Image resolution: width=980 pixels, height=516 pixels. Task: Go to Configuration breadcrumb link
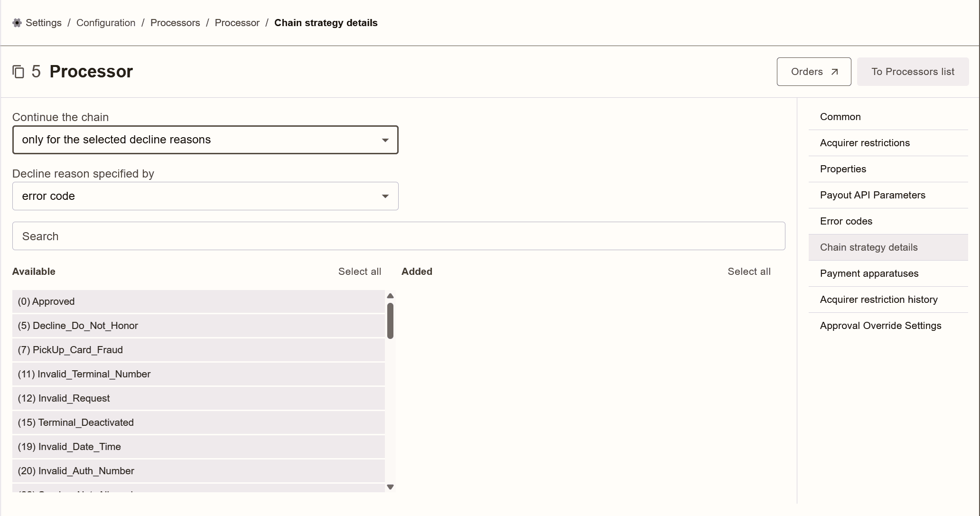[106, 23]
